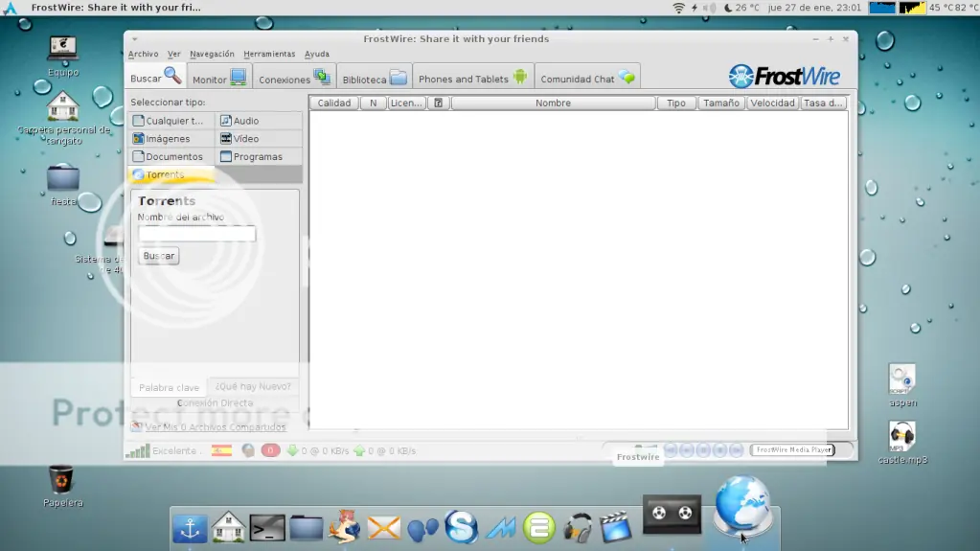
Task: Open the Navegación menu
Action: (212, 54)
